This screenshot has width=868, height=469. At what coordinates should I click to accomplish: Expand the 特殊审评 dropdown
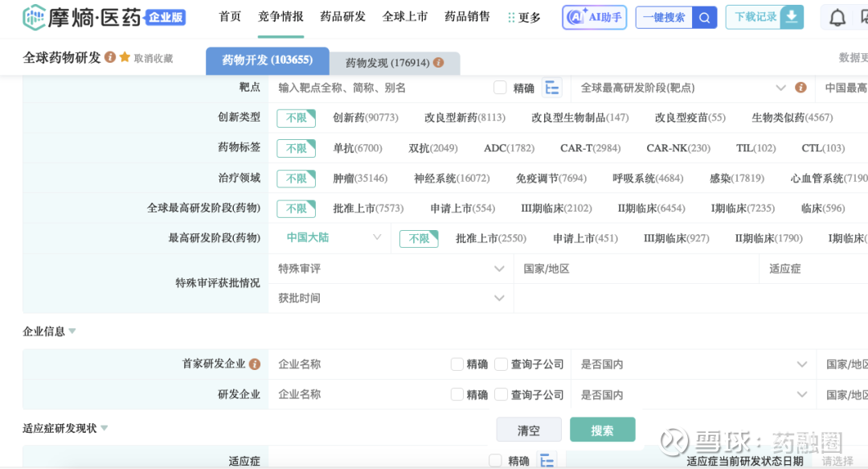pyautogui.click(x=391, y=269)
